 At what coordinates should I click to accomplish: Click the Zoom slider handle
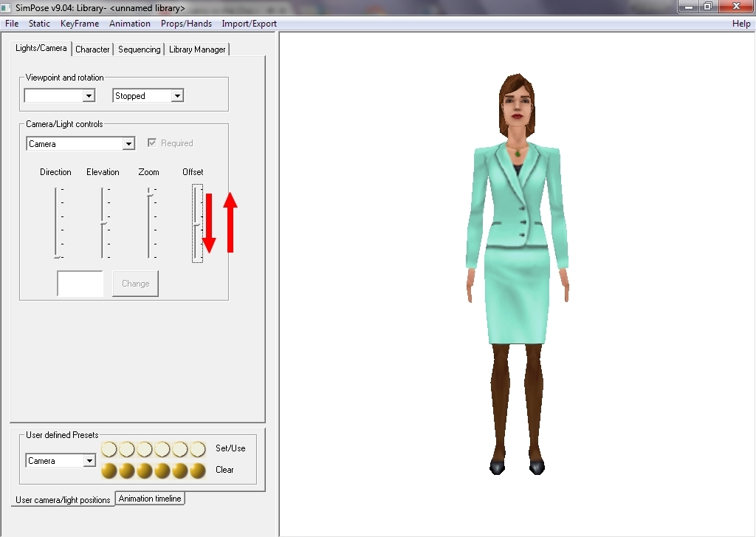[x=149, y=192]
